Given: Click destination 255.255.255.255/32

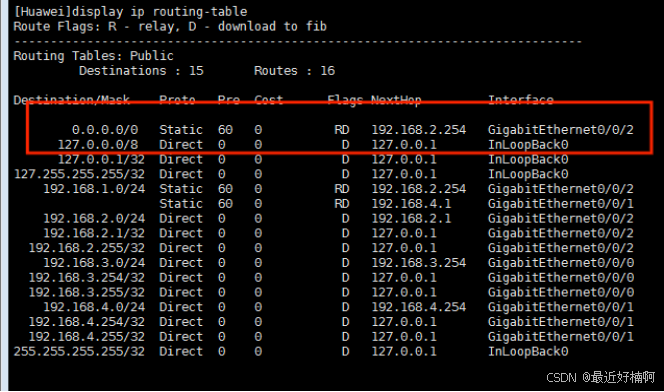Looking at the screenshot, I should coord(80,351).
